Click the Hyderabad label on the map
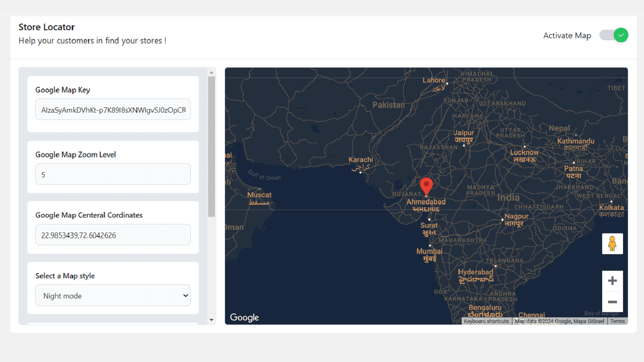This screenshot has height=362, width=644. tap(475, 272)
